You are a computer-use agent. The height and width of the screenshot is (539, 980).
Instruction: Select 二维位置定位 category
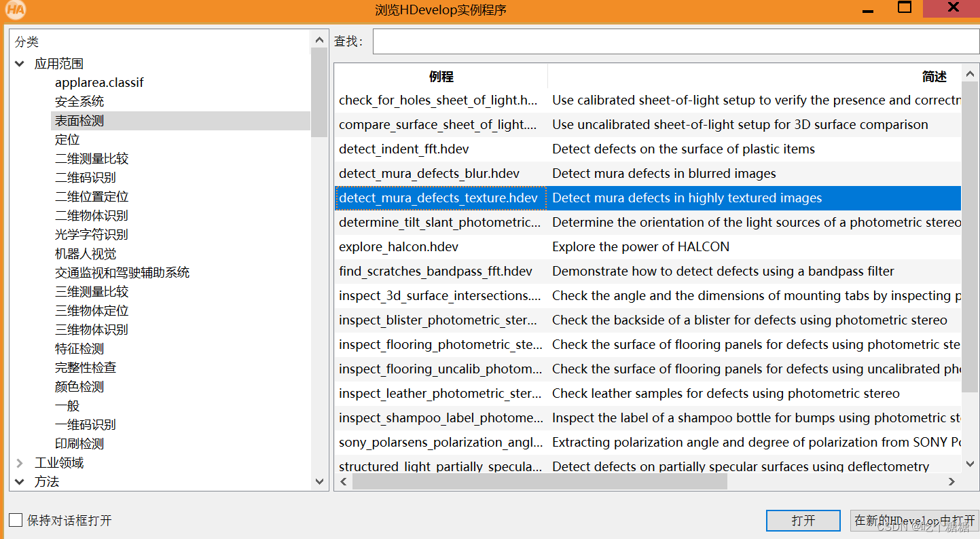click(x=92, y=197)
